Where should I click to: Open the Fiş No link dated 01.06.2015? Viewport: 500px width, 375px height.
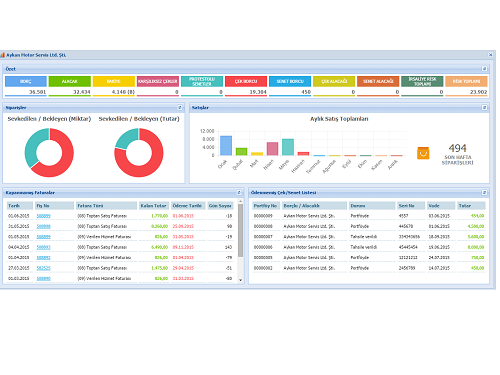(x=43, y=216)
